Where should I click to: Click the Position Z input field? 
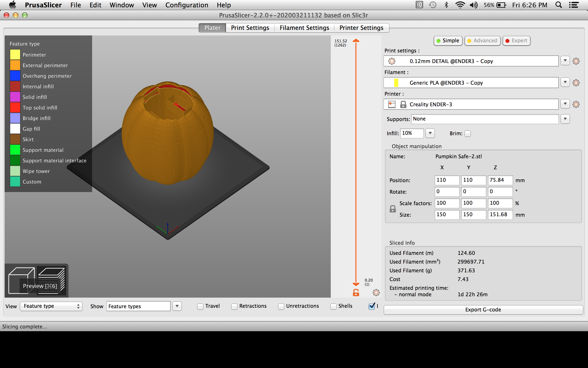click(500, 180)
